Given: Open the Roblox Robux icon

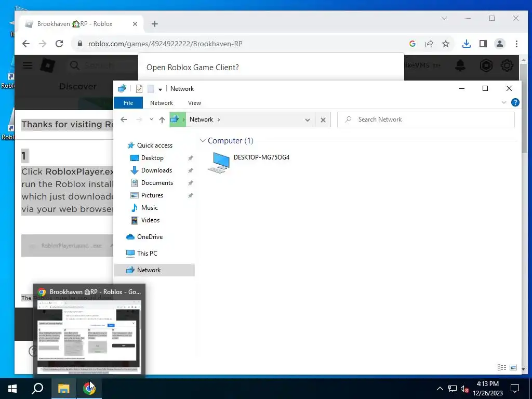Looking at the screenshot, I should pyautogui.click(x=486, y=65).
